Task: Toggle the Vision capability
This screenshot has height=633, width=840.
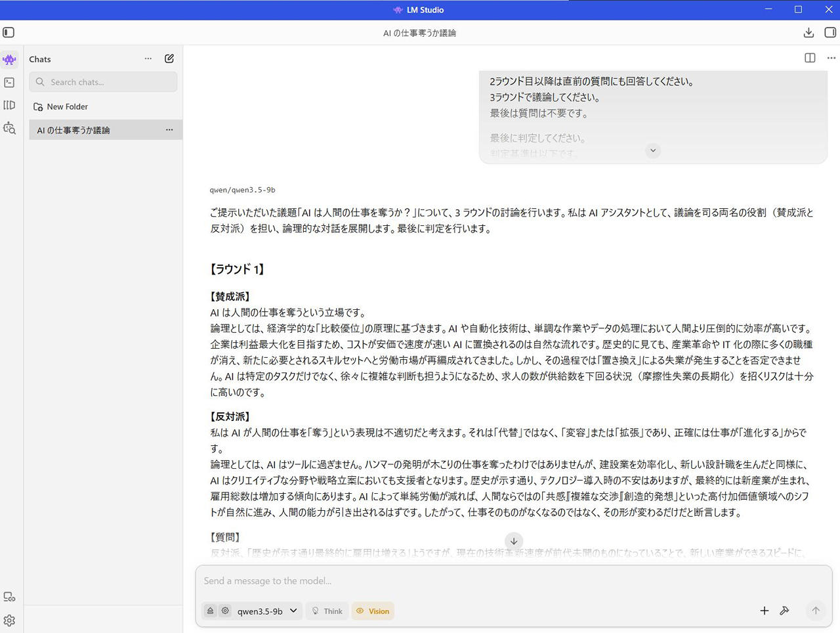Action: pos(373,611)
